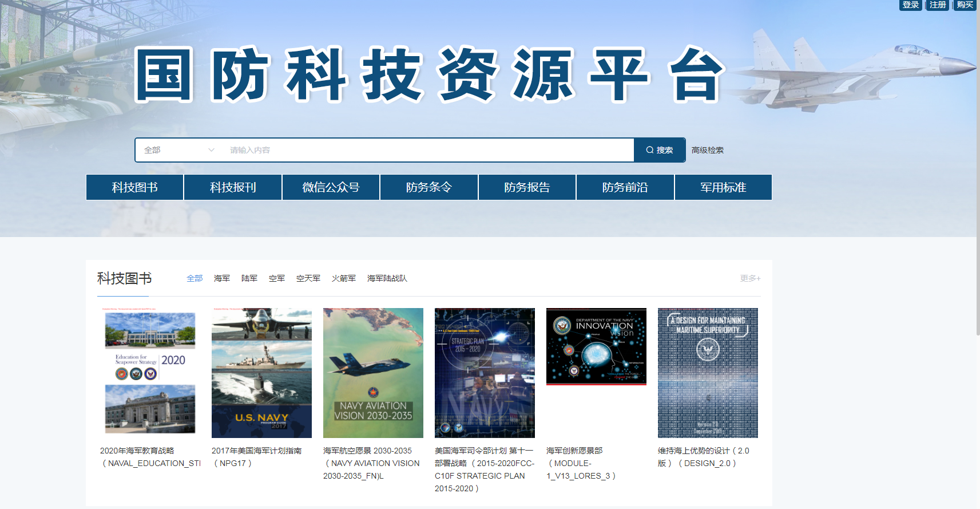
Task: Click the 搜索 search button
Action: (660, 150)
